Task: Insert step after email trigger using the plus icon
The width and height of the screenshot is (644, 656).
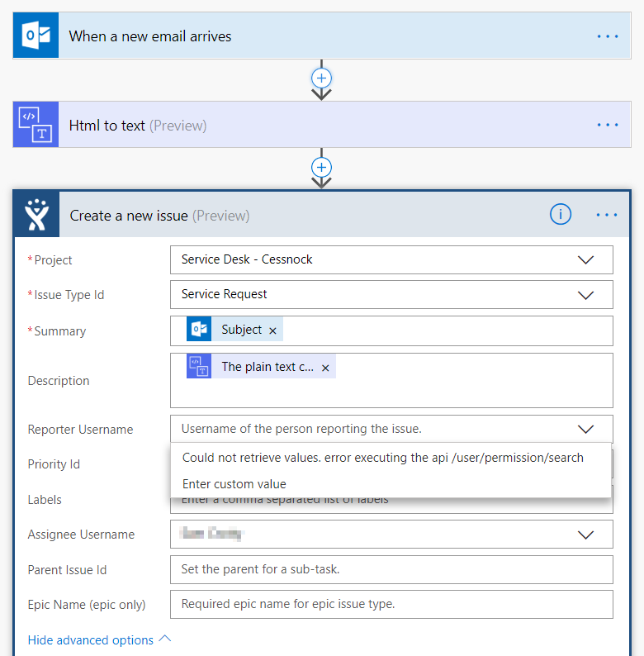Action: coord(321,78)
